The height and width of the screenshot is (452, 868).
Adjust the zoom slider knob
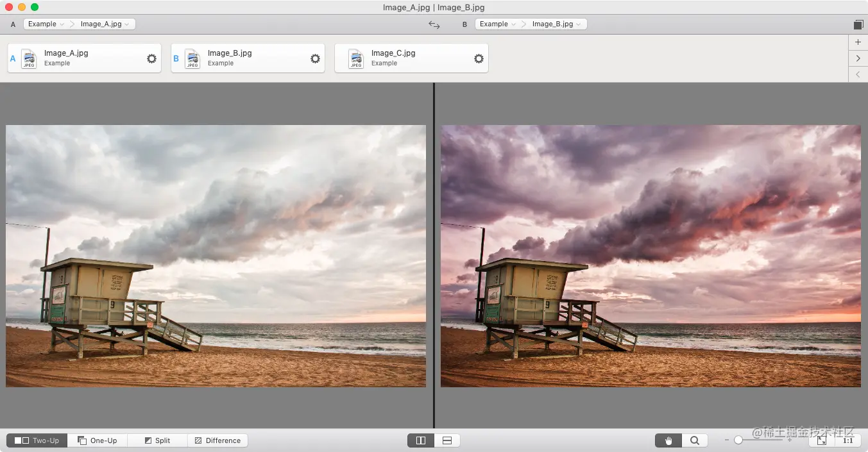pyautogui.click(x=738, y=440)
